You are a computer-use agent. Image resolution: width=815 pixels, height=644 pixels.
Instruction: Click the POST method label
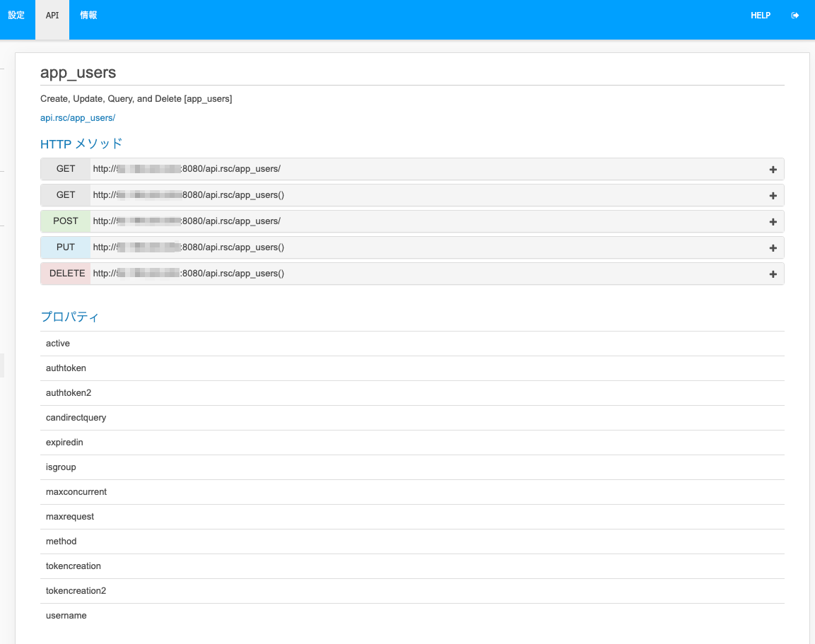(66, 221)
